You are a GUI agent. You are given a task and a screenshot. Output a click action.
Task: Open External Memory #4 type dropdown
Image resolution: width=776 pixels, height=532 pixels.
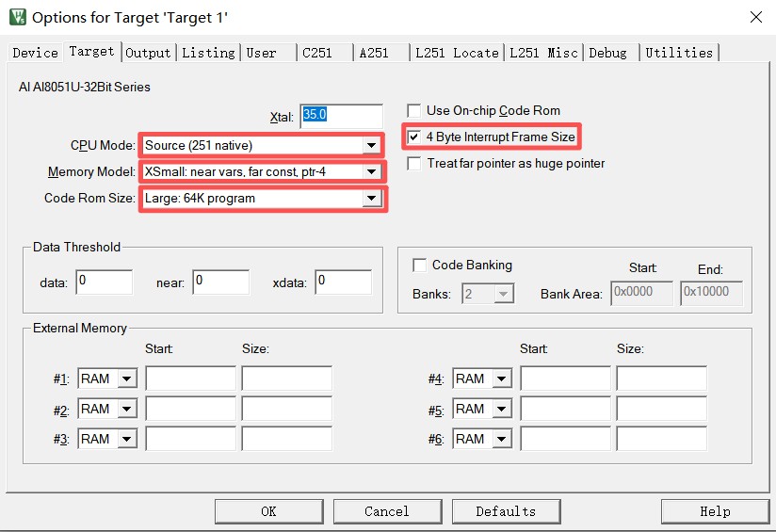(x=482, y=379)
